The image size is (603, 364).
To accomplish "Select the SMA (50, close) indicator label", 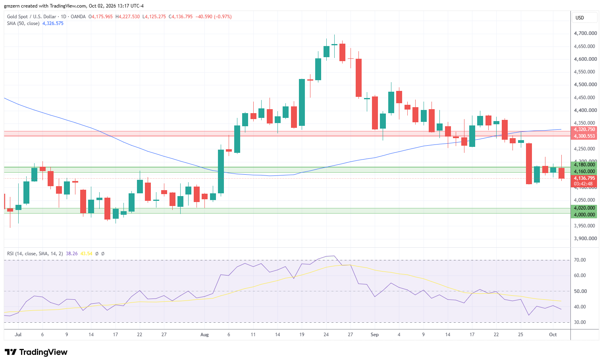I will click(23, 23).
